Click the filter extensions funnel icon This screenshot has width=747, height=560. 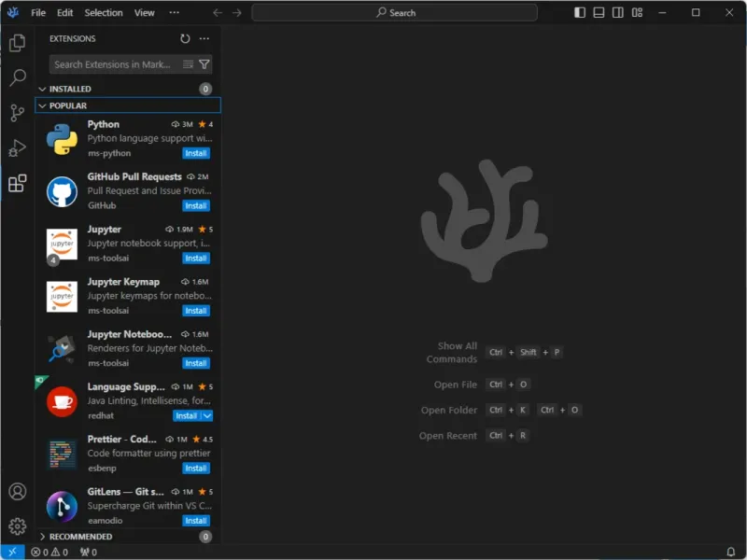pos(204,64)
